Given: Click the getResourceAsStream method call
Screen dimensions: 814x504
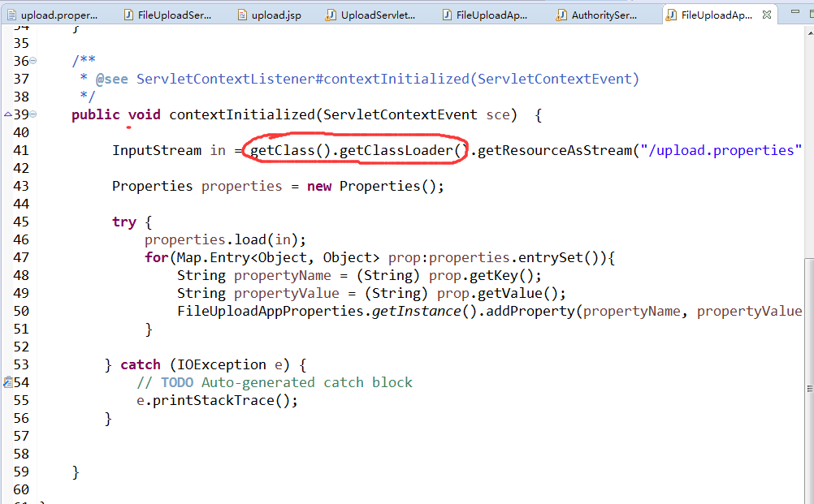Looking at the screenshot, I should [554, 150].
